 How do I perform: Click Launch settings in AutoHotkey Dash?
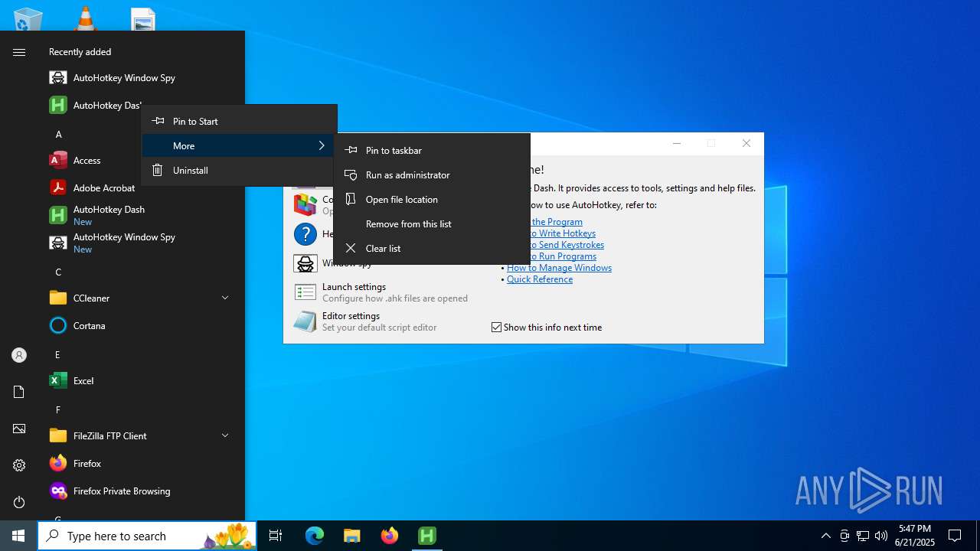click(x=381, y=292)
